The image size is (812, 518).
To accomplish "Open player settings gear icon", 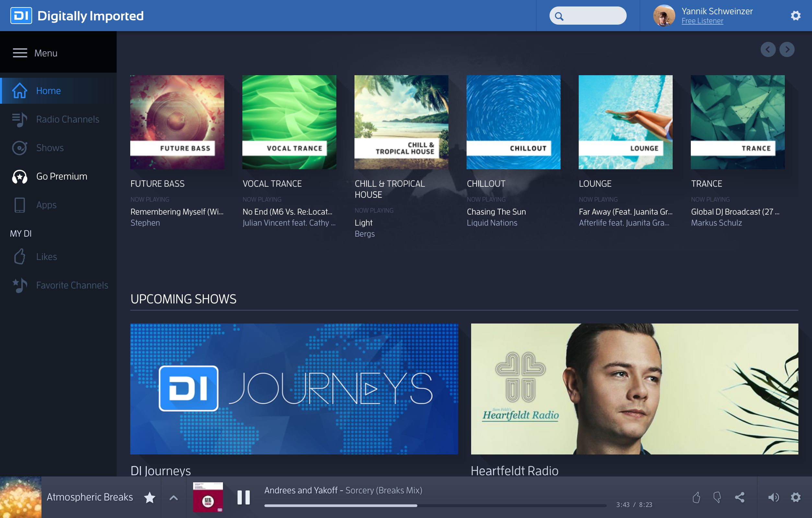I will [795, 497].
